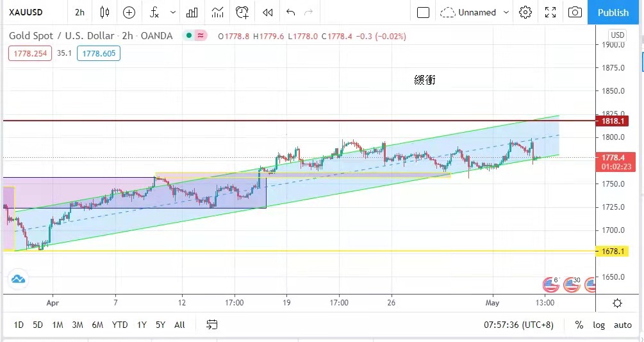Select the YTD date range
The width and height of the screenshot is (644, 342).
tap(120, 325)
